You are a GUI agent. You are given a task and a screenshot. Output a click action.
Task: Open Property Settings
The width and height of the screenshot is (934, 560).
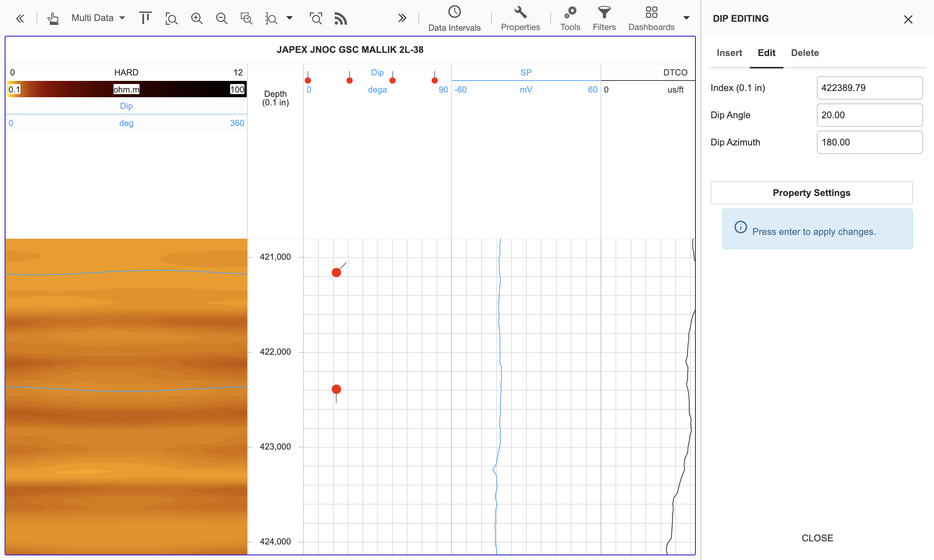coord(811,193)
